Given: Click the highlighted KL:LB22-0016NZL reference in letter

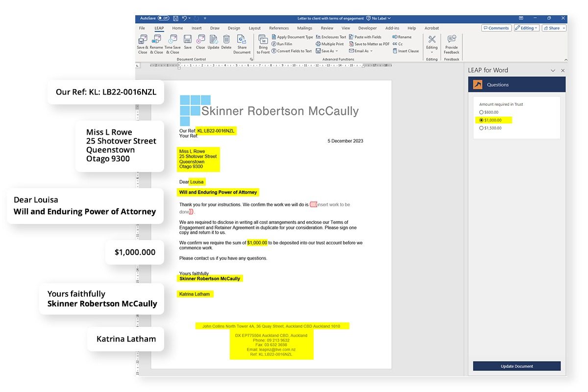Looking at the screenshot, I should pyautogui.click(x=216, y=131).
